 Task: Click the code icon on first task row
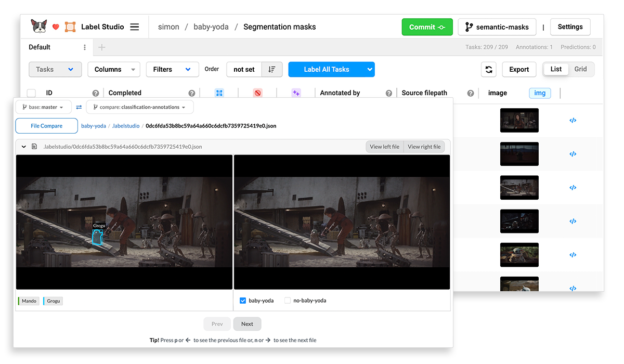(573, 121)
